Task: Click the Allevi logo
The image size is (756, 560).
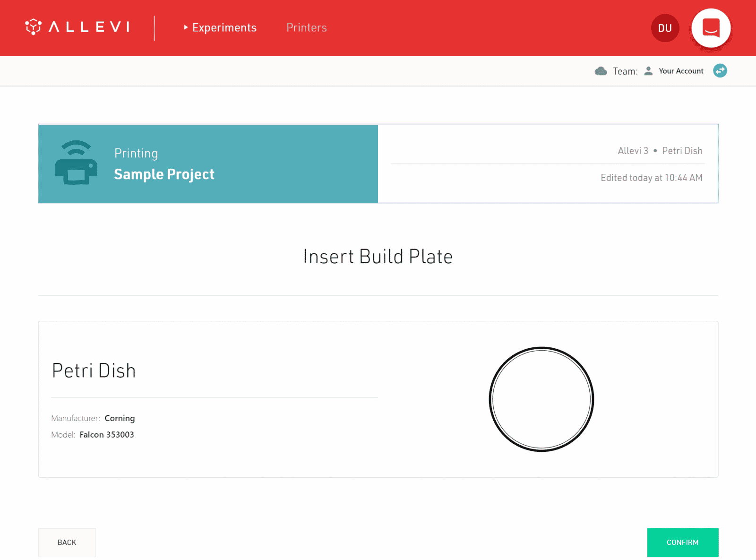Action: click(x=77, y=27)
